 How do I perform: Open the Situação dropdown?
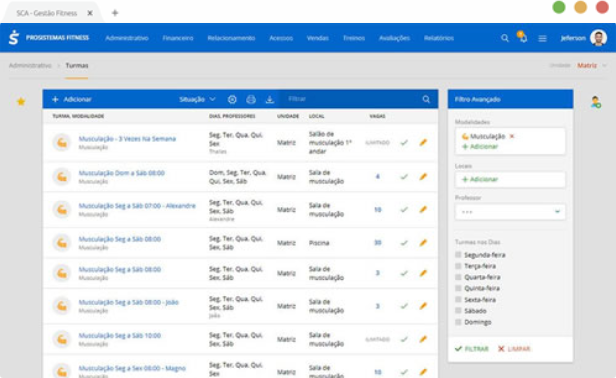click(197, 99)
